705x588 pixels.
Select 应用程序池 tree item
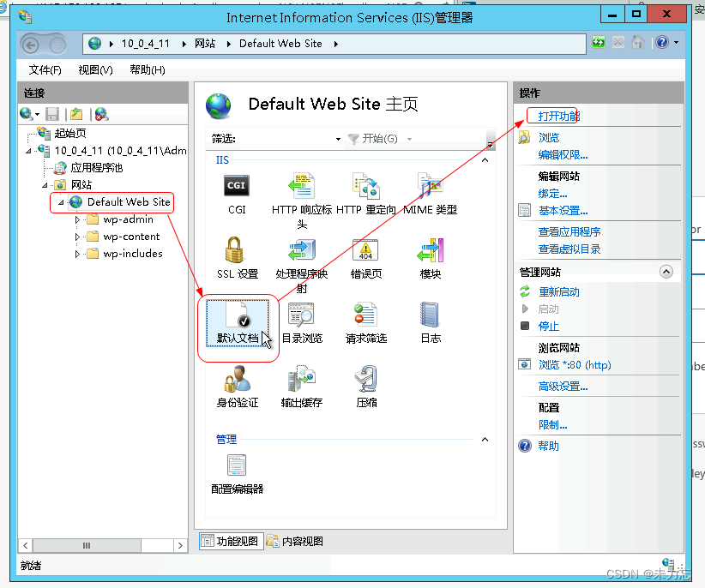(x=97, y=168)
